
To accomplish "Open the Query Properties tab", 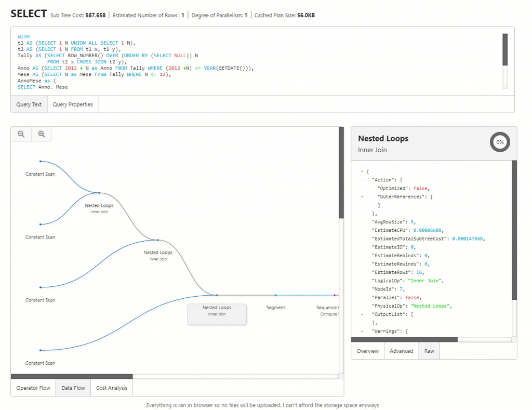I will tap(72, 104).
